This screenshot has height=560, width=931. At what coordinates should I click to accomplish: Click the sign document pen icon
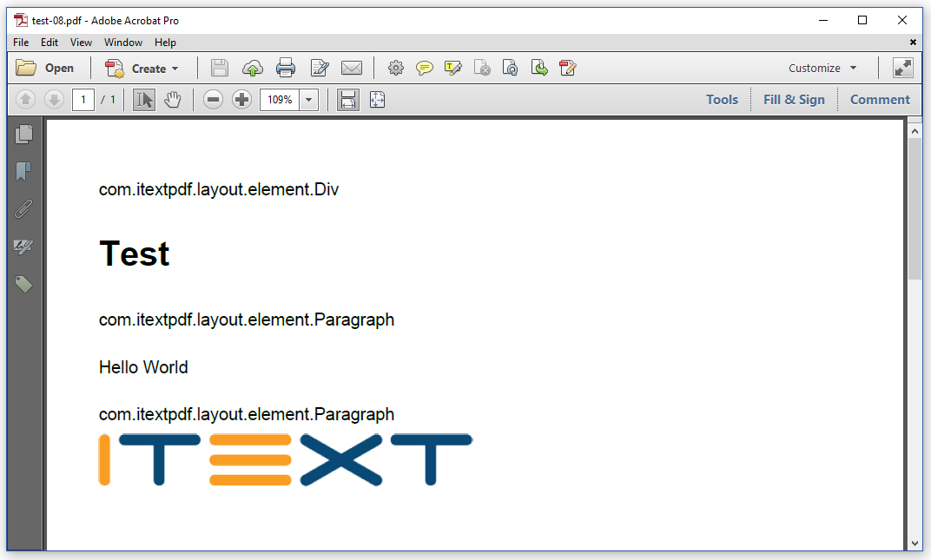point(568,69)
